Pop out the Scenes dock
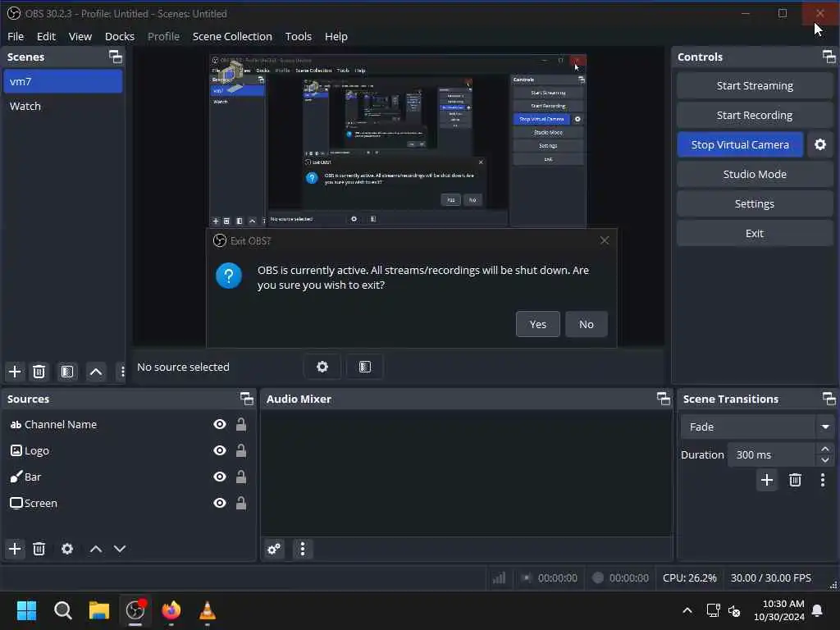This screenshot has height=630, width=840. click(115, 57)
